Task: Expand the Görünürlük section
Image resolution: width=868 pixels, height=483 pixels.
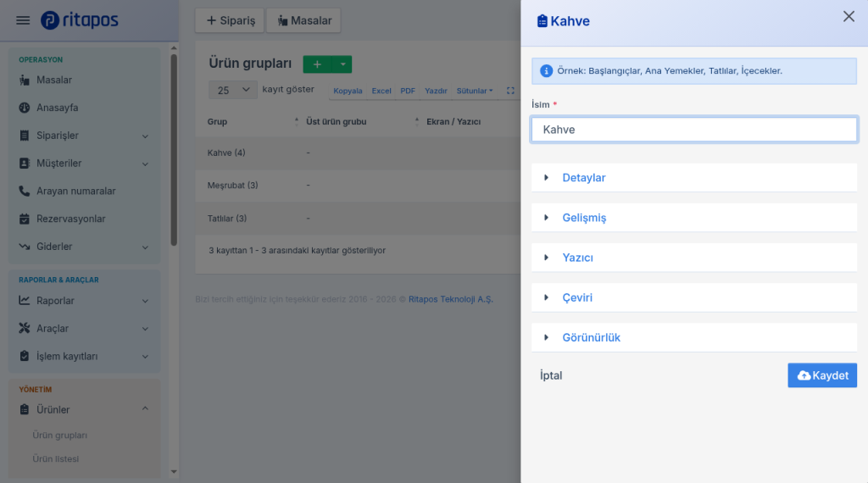Action: 694,337
